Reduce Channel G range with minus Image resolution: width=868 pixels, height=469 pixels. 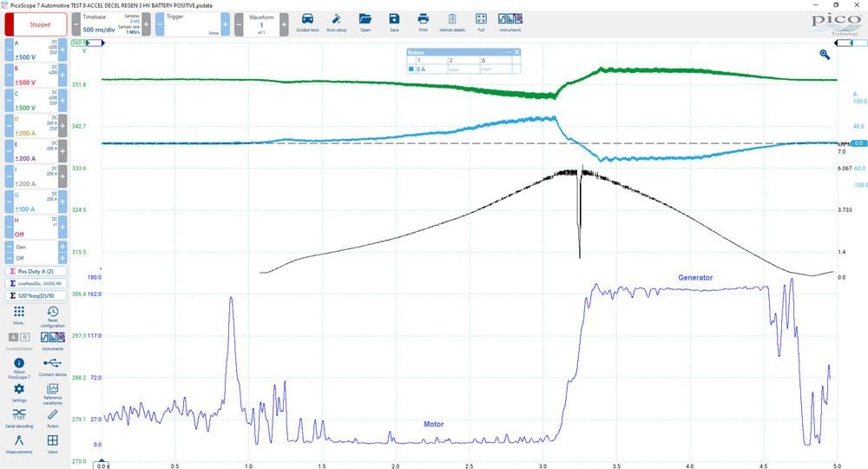pos(10,202)
